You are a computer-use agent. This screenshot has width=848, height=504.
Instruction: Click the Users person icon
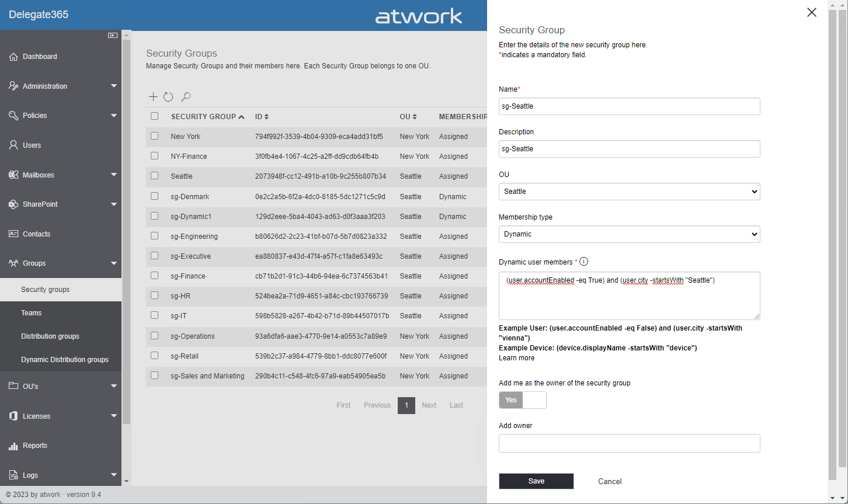pos(13,145)
